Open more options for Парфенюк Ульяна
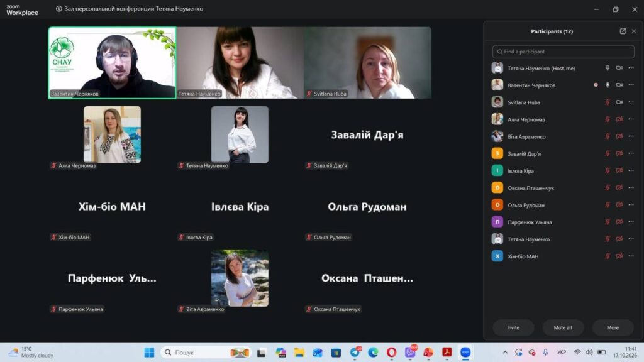Screen dimensions: 644x362 (631, 222)
